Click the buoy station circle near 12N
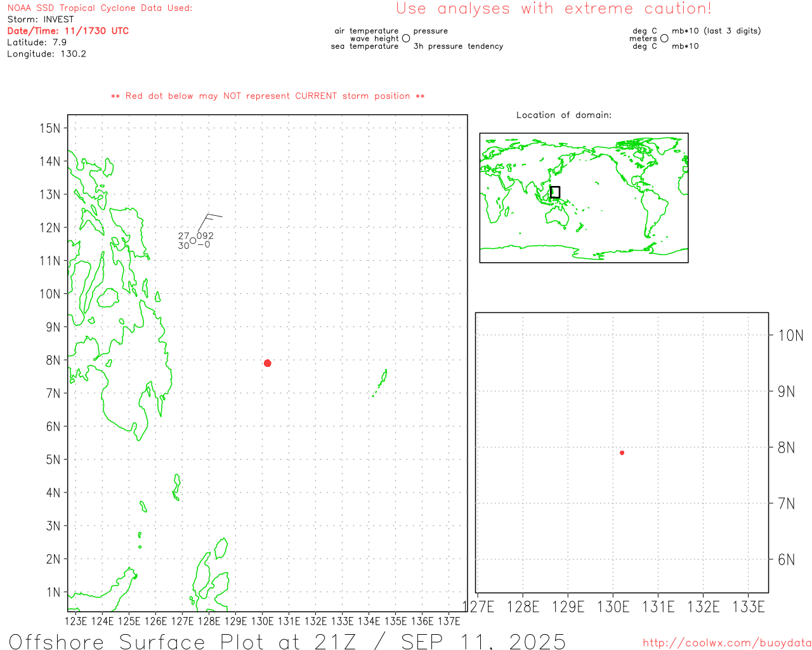This screenshot has height=650, width=812. [x=193, y=241]
